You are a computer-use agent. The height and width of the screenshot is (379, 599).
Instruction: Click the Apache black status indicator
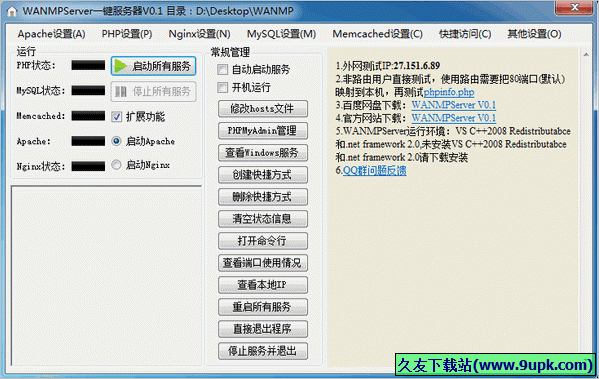(x=88, y=141)
